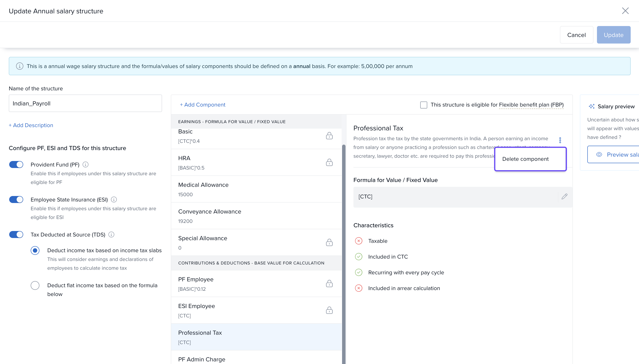Click info icon beside Tax Deducted at Source

pos(111,234)
